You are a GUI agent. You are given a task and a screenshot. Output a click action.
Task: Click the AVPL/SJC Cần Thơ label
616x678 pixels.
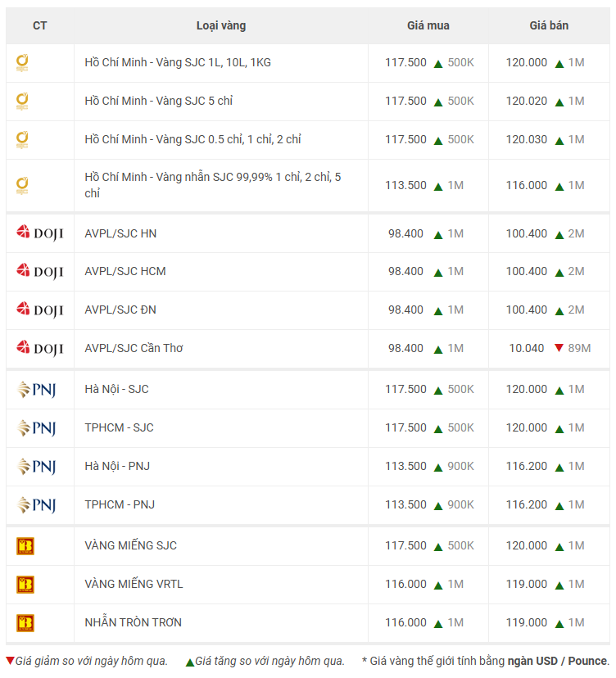134,349
